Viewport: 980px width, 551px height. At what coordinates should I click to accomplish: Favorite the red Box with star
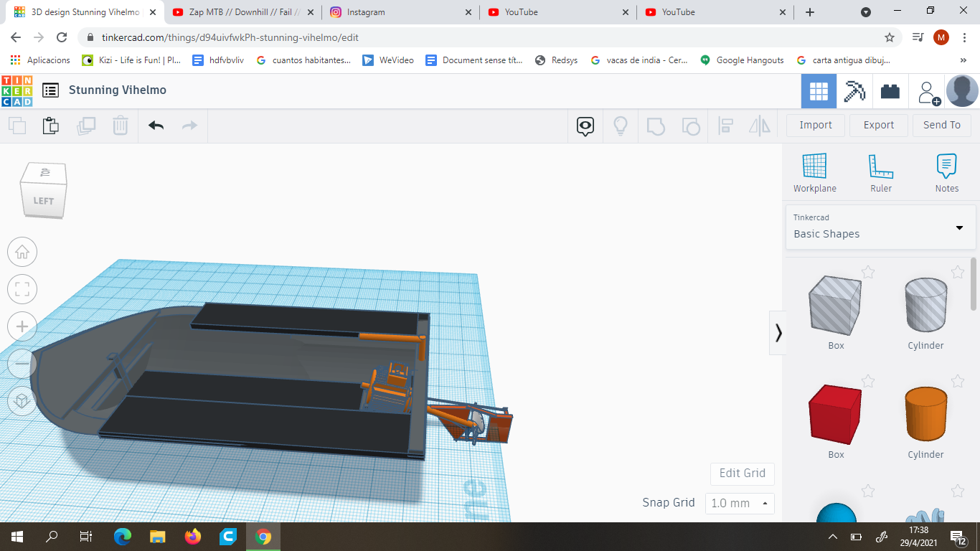coord(868,381)
